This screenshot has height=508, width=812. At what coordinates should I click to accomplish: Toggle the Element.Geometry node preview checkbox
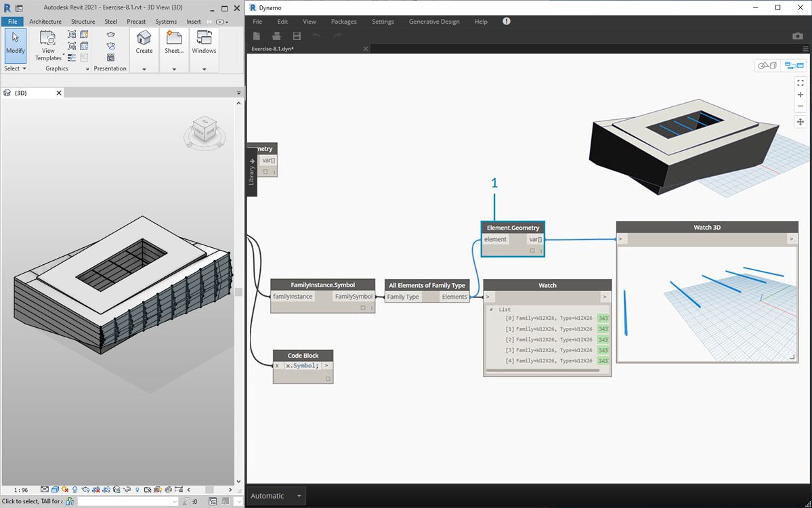tap(532, 251)
